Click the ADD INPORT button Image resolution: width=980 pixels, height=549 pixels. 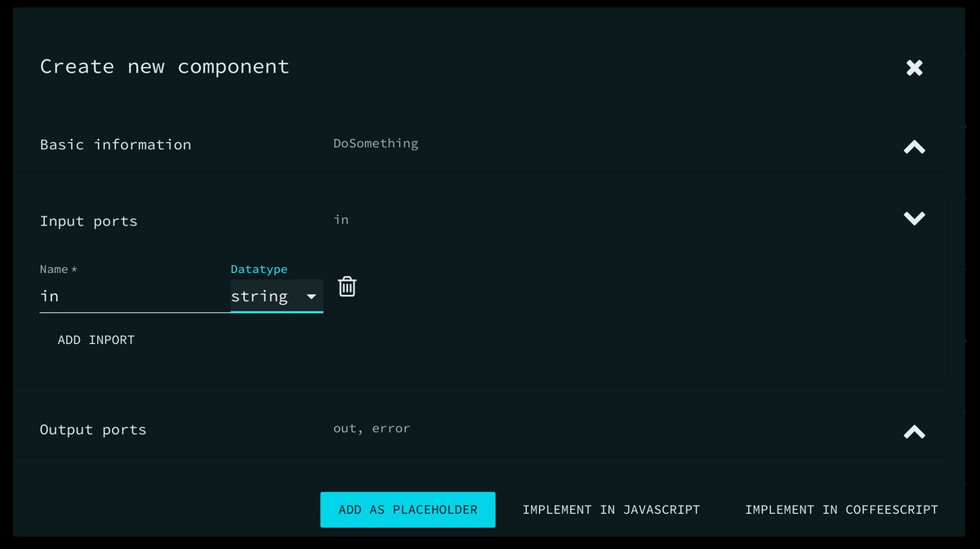click(x=96, y=340)
